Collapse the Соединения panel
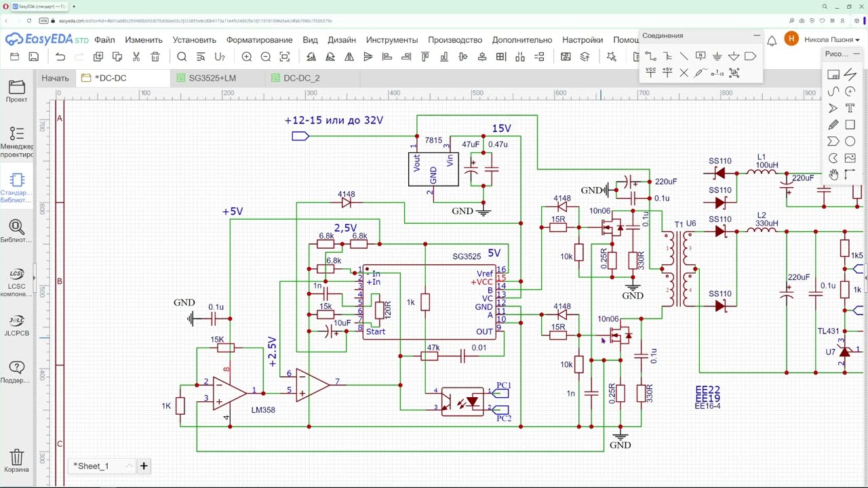Viewport: 868px width, 488px height. 757,35
